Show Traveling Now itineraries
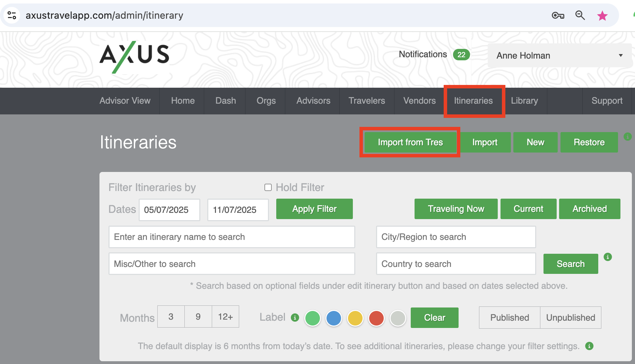 pos(456,209)
